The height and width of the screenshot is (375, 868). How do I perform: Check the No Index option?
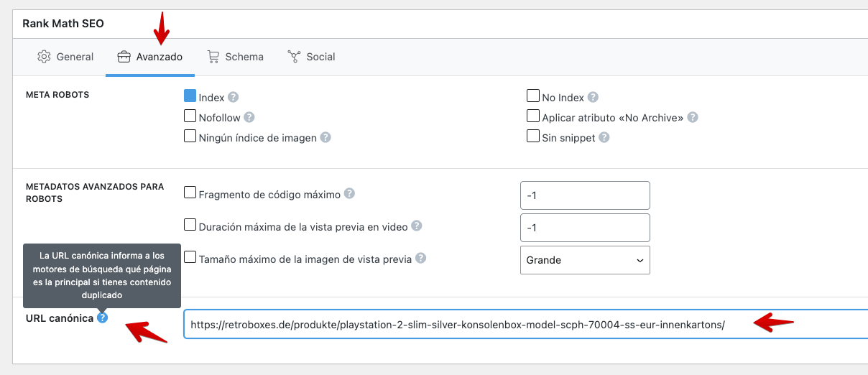(533, 96)
